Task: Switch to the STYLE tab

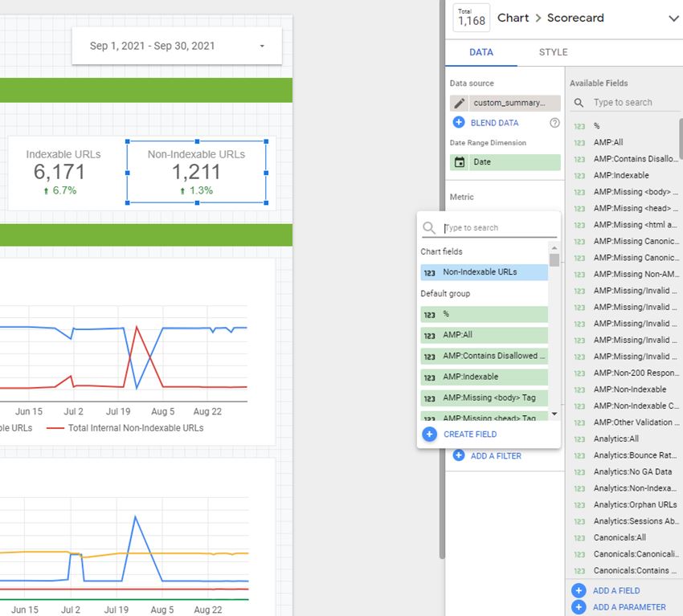Action: [x=553, y=52]
